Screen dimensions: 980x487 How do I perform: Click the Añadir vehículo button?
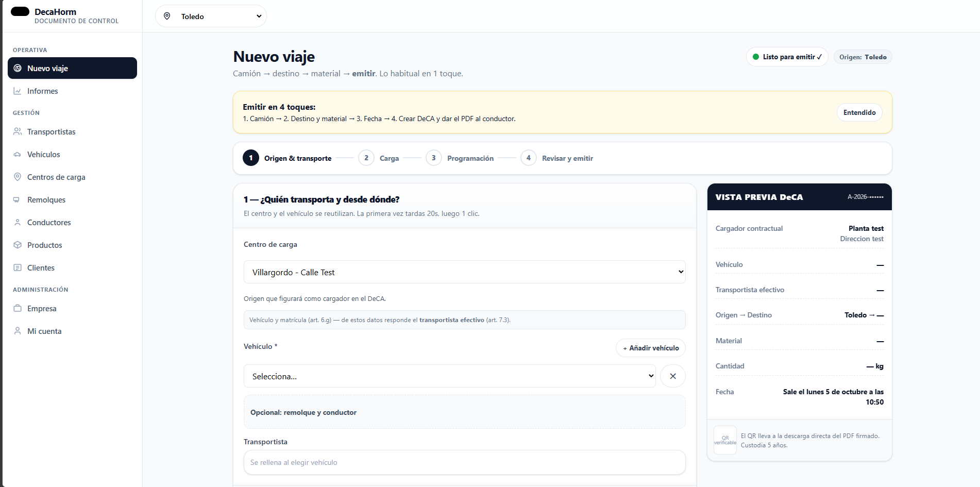click(x=651, y=348)
